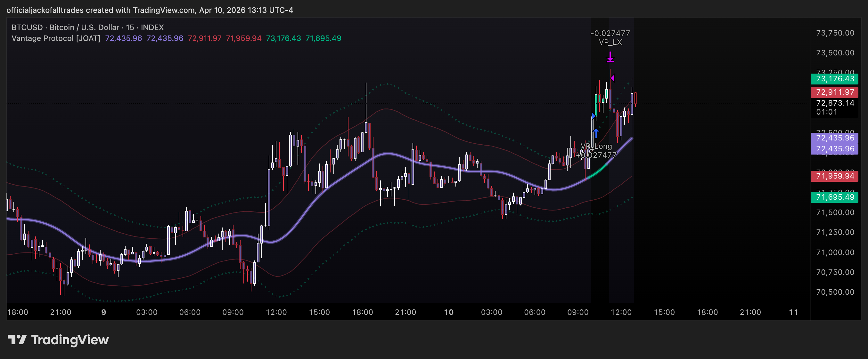This screenshot has width=868, height=359.
Task: Click the BTCUSD Bitcoin / U.S. Dollar symbol title
Action: (x=88, y=27)
